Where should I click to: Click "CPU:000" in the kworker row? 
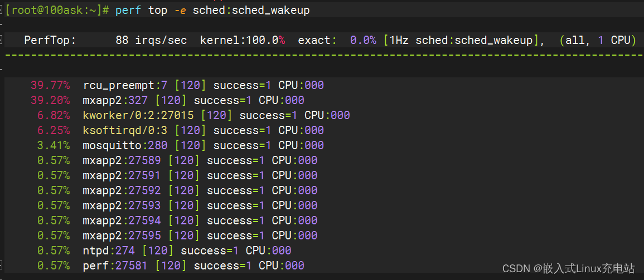327,115
